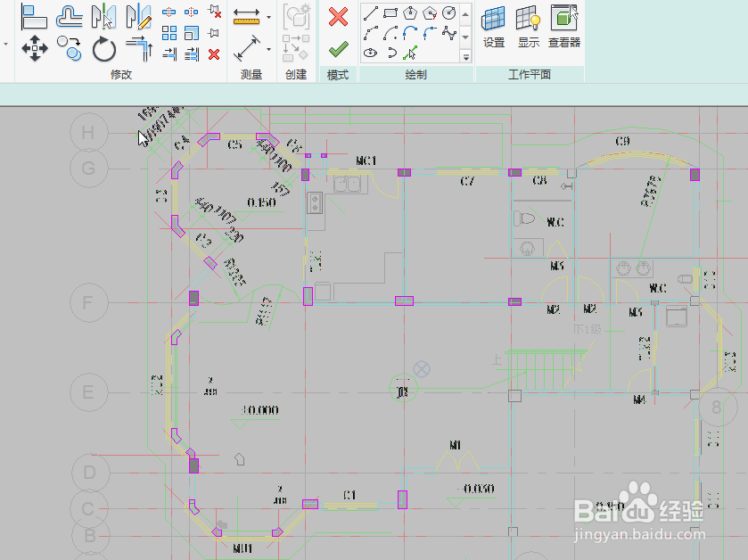This screenshot has height=560, width=748.
Task: Select the Circle draw tool
Action: coord(449,13)
